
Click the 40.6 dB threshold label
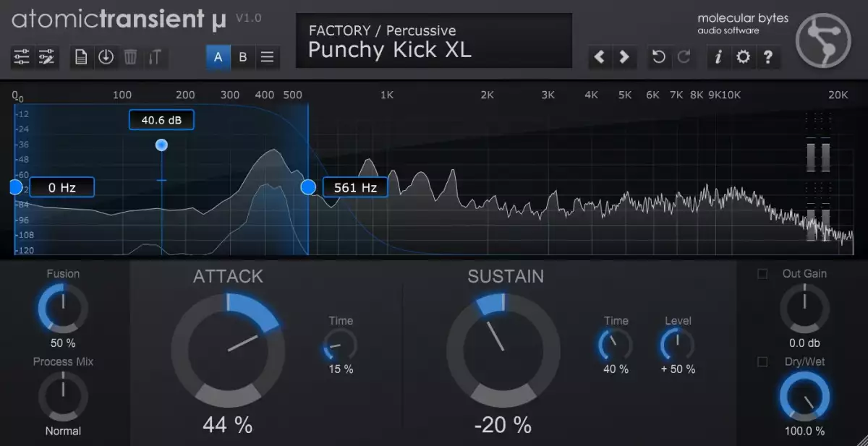161,120
